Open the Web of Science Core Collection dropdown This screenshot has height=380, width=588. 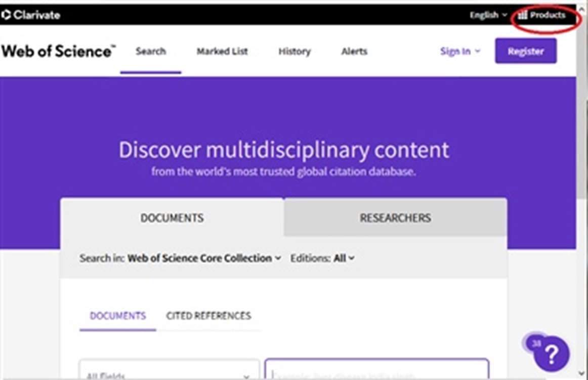[x=204, y=258]
